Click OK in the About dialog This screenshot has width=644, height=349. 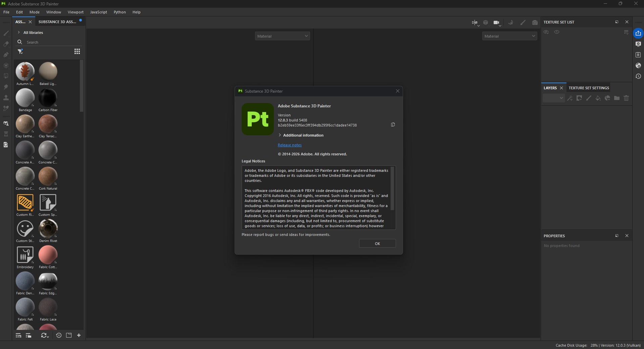[378, 244]
